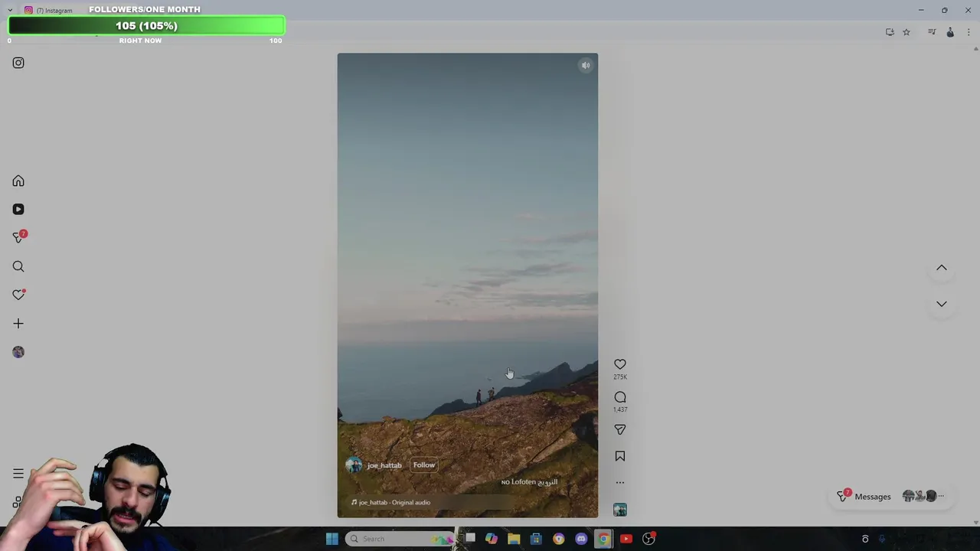Image resolution: width=980 pixels, height=551 pixels.
Task: Click the like count 275K
Action: (620, 377)
